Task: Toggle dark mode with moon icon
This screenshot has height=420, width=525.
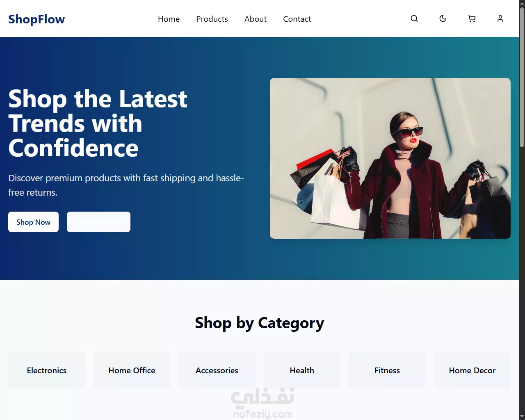Action: click(x=443, y=18)
